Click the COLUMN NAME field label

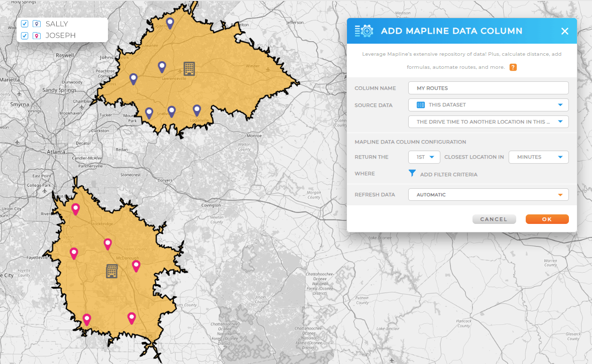[375, 88]
